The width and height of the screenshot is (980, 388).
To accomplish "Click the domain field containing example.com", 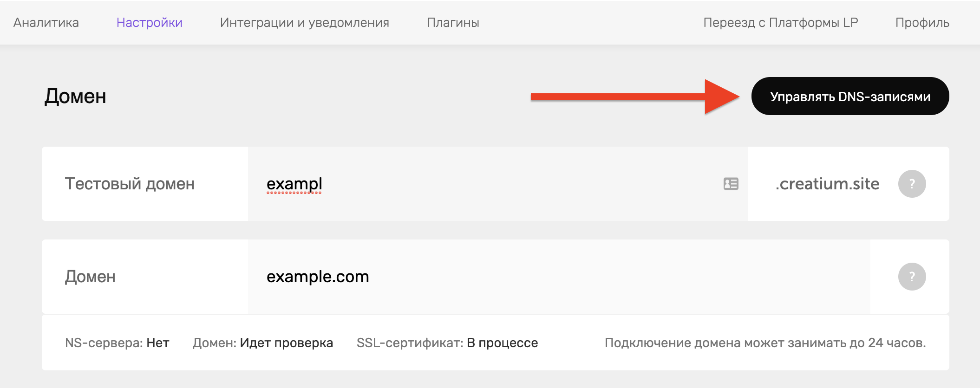I will [x=559, y=277].
